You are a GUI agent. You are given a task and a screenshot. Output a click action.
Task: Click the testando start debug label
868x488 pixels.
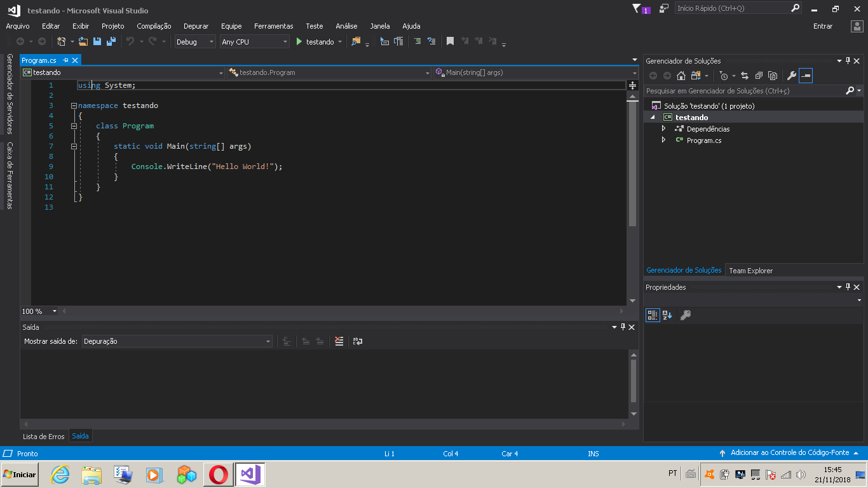(320, 42)
